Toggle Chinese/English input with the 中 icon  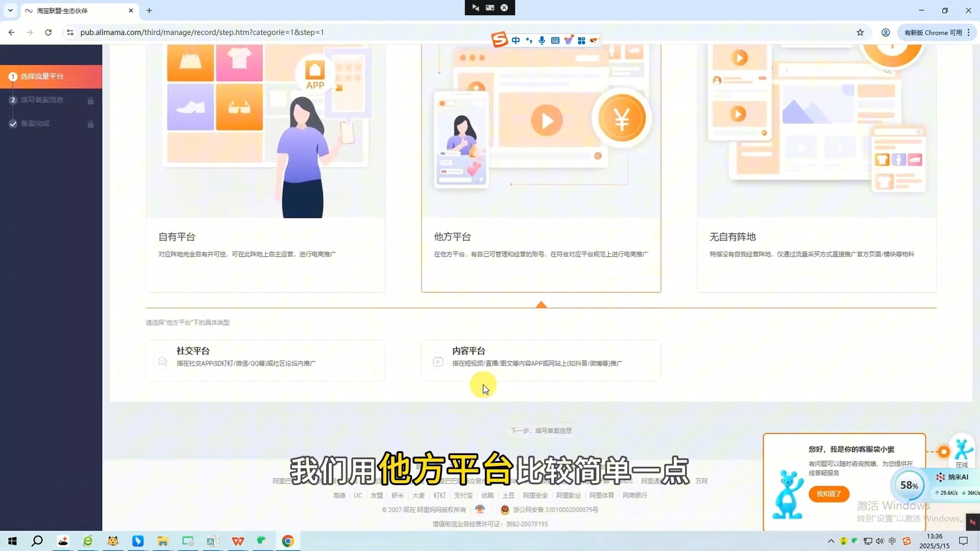(x=516, y=40)
